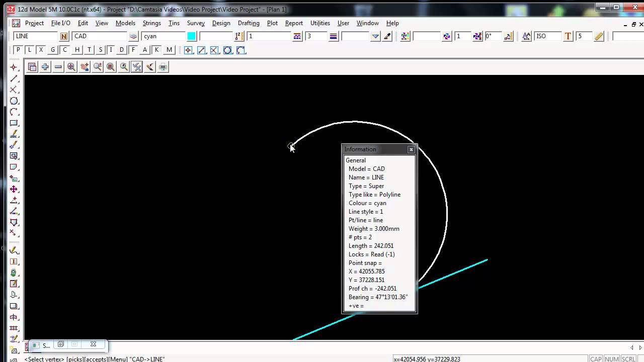This screenshot has height=362, width=644.
Task: Click the 12d application icon in menu bar
Action: coord(16,23)
